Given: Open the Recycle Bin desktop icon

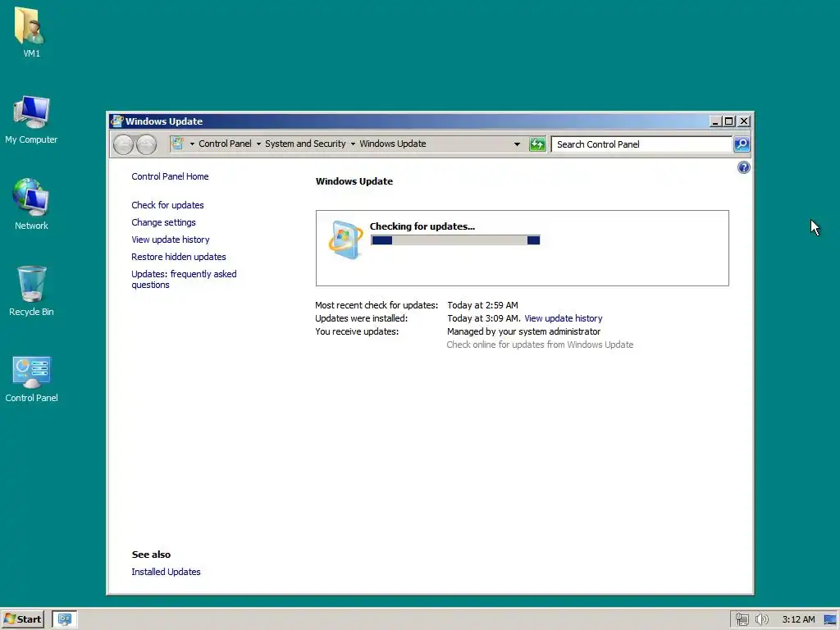Looking at the screenshot, I should click(x=31, y=291).
